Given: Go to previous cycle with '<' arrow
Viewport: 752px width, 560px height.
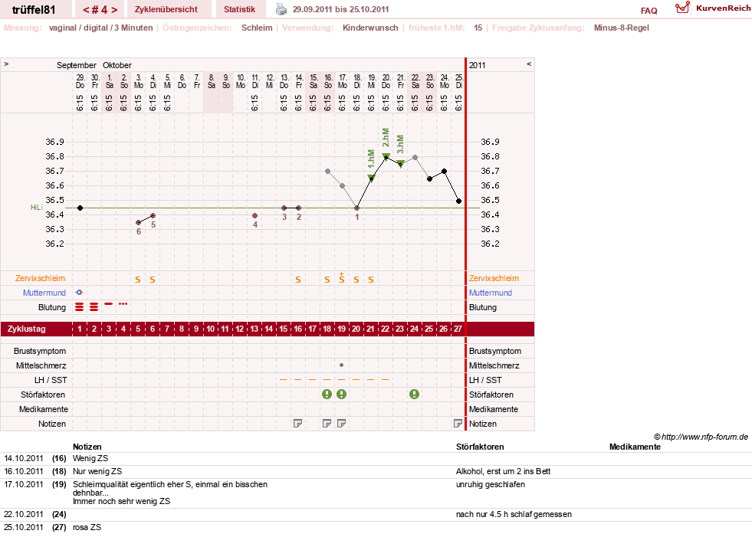Looking at the screenshot, I should [x=87, y=10].
